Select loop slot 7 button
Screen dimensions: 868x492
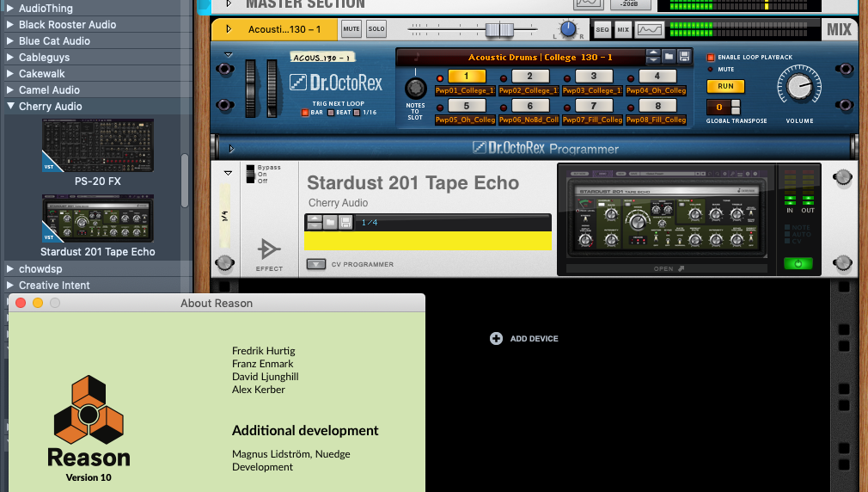(x=594, y=105)
